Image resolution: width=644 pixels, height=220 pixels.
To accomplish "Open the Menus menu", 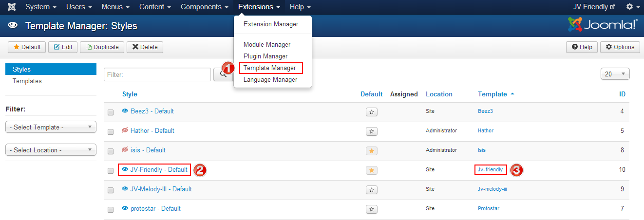I will pos(115,7).
